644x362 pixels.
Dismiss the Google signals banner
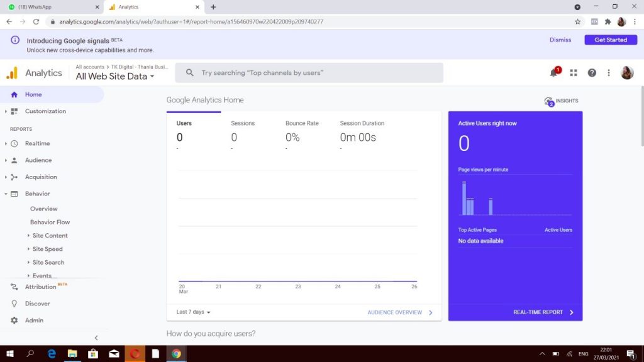tap(560, 40)
